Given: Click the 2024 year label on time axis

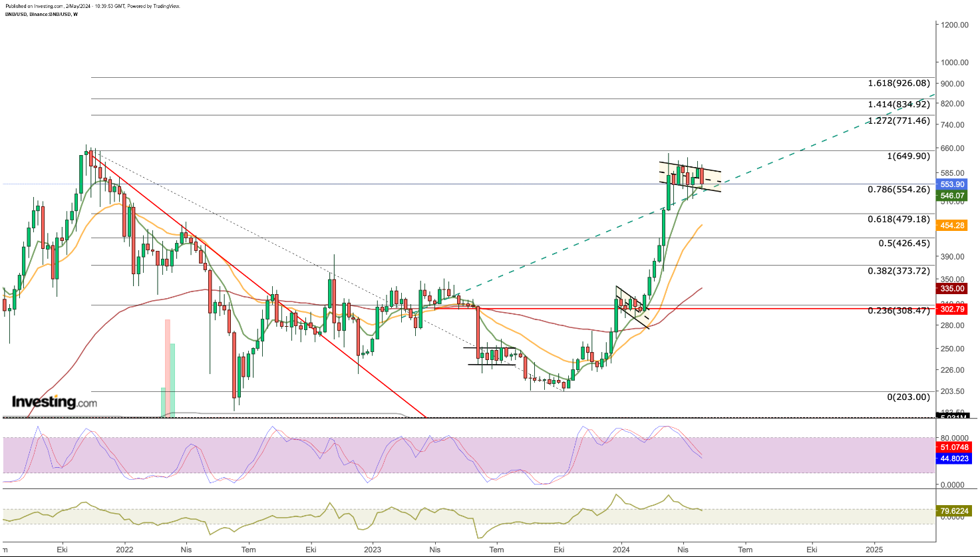Looking at the screenshot, I should pyautogui.click(x=621, y=550).
